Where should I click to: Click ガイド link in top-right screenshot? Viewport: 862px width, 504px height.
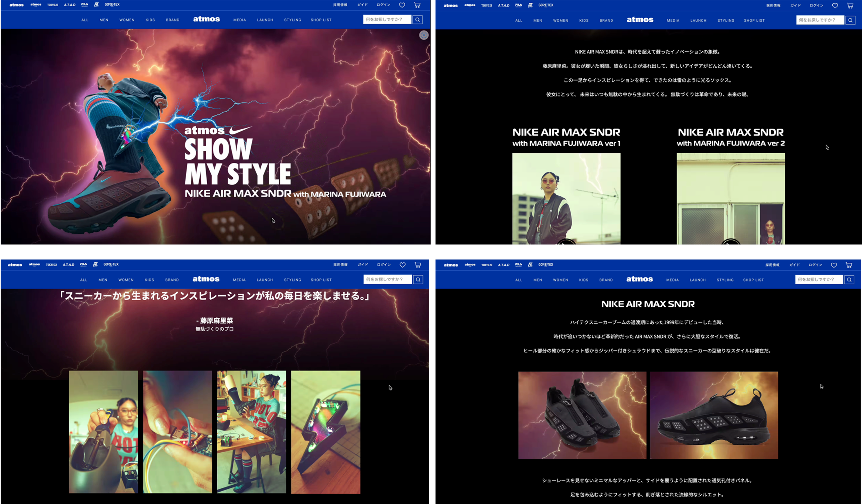[x=795, y=6]
